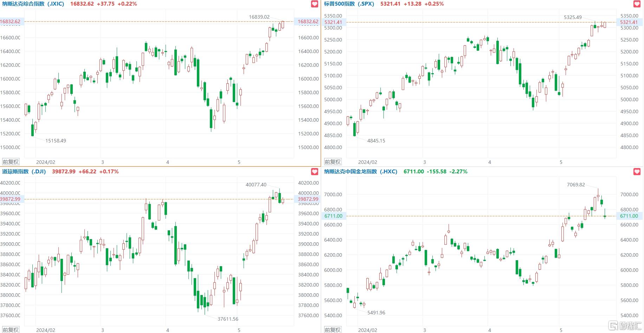Image resolution: width=644 pixels, height=333 pixels.
Task: Click the 4845.15 low label on SPX chart
Action: tap(376, 141)
